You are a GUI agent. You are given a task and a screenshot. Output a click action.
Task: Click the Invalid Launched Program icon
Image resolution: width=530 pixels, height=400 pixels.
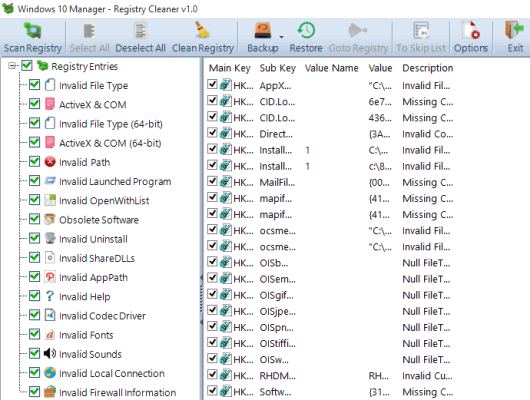tap(50, 181)
